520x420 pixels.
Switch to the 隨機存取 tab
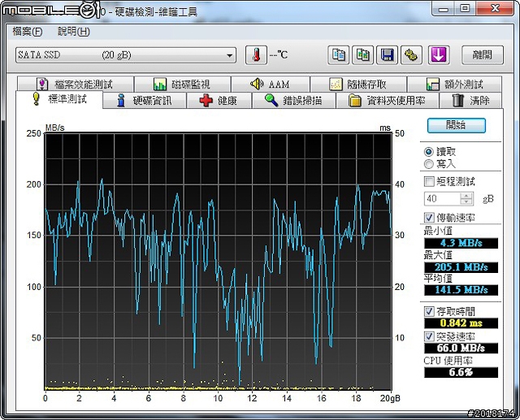(358, 84)
